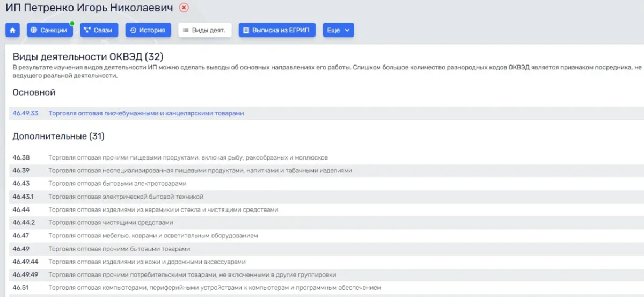Image resolution: width=644 pixels, height=297 pixels.
Task: Click the code 46.49 for прочими бытовыми товарами
Action: (x=21, y=249)
